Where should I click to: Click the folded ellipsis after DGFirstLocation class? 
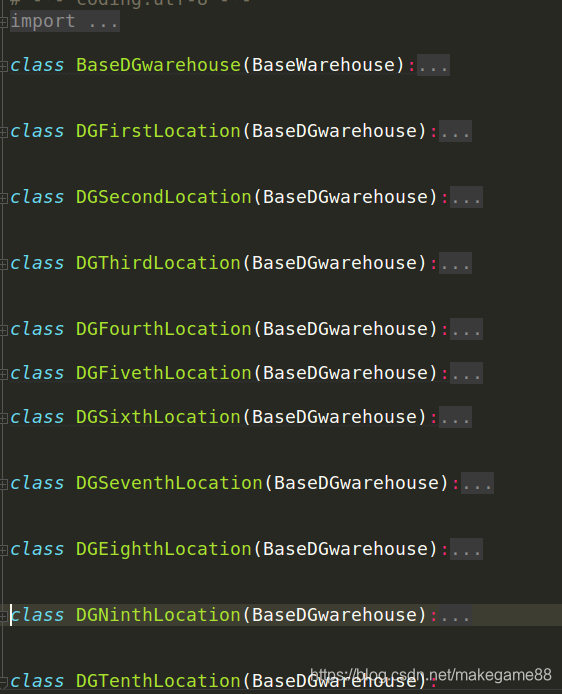(x=455, y=131)
